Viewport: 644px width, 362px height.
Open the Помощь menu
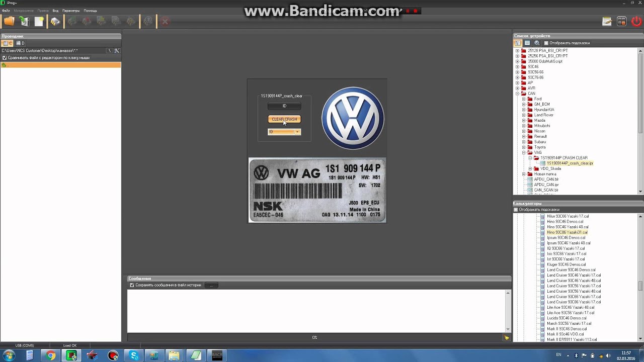coord(90,11)
